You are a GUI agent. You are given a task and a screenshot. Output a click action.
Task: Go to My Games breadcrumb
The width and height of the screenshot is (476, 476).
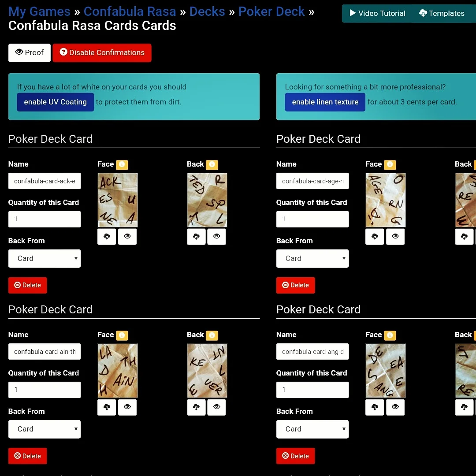pos(39,11)
